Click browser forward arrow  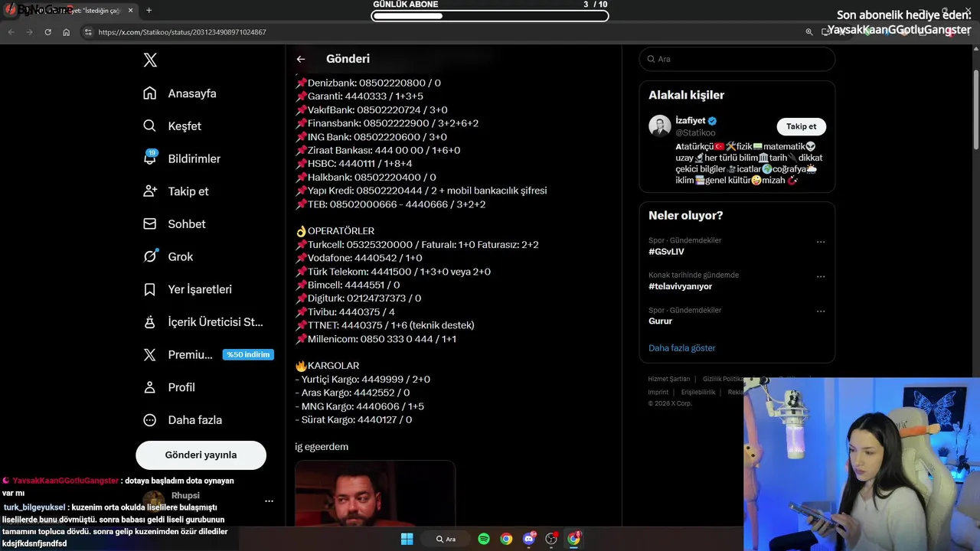click(x=29, y=32)
